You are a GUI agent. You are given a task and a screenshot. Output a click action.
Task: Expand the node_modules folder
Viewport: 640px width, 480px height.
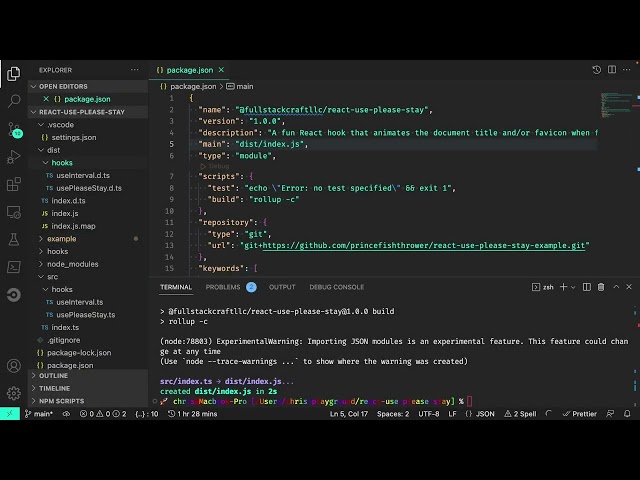[x=88, y=264]
